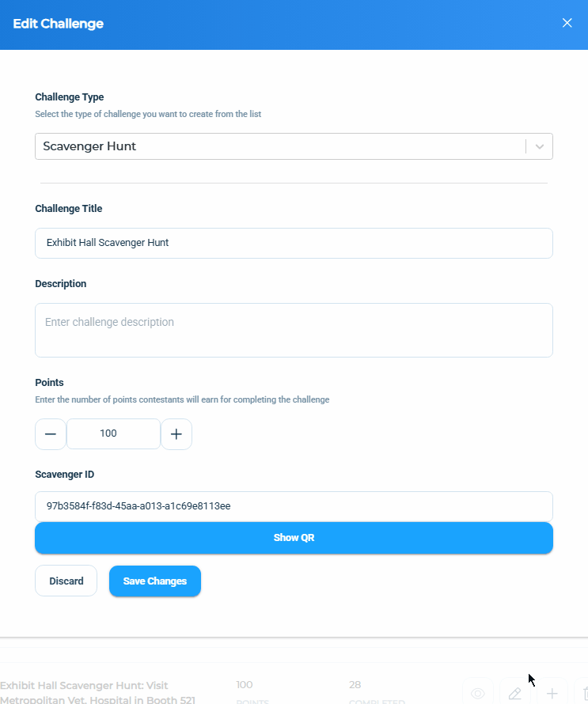The image size is (588, 704).
Task: Open the Scavenger Hunt type combo box
Action: 294,146
